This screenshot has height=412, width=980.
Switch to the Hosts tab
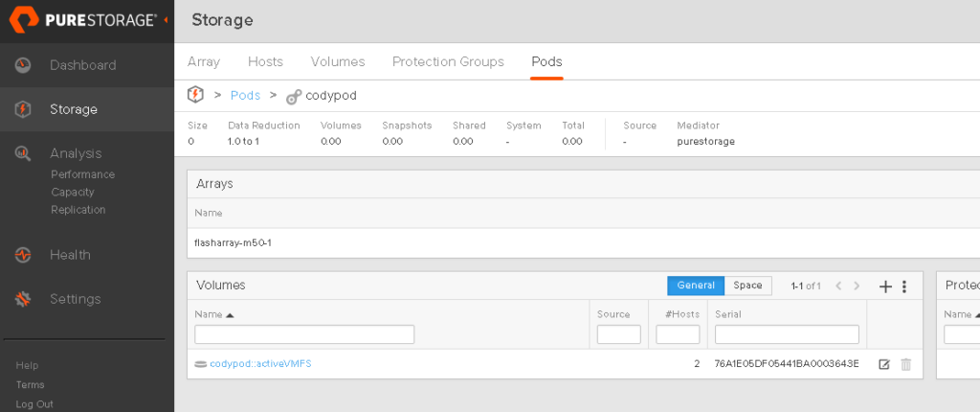tap(266, 62)
